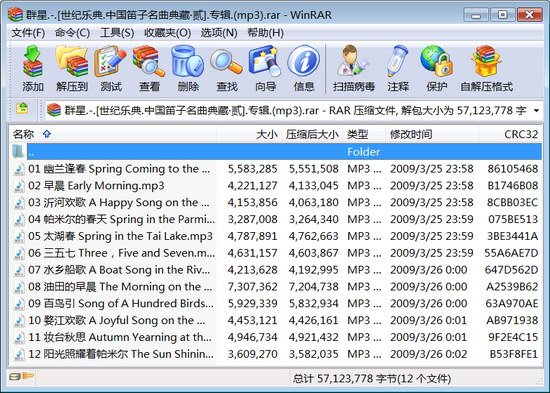The height and width of the screenshot is (393, 550).
Task: Show archive 信息 (Info)
Action: 304,68
